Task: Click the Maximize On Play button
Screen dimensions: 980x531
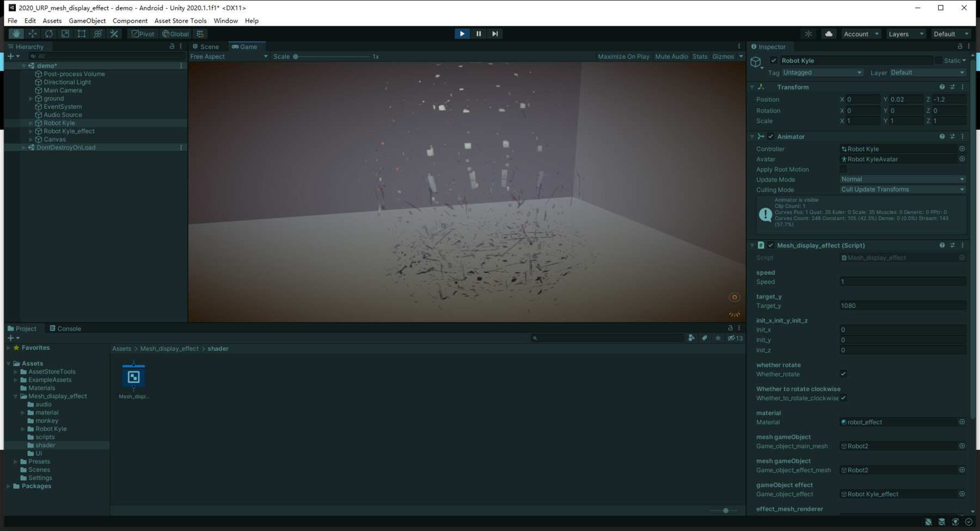Action: pos(623,56)
